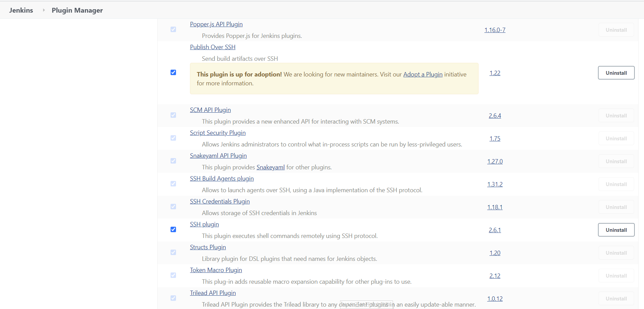Click version link 1.20

(495, 253)
